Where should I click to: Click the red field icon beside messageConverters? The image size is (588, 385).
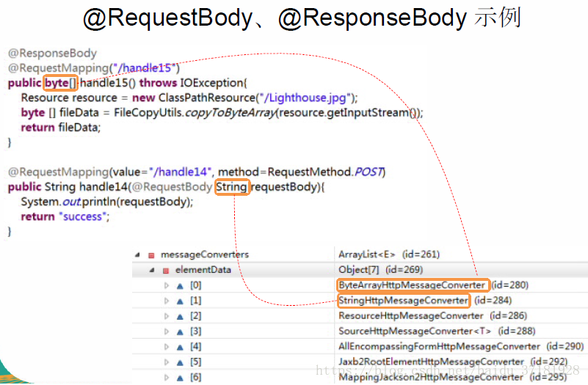click(151, 255)
